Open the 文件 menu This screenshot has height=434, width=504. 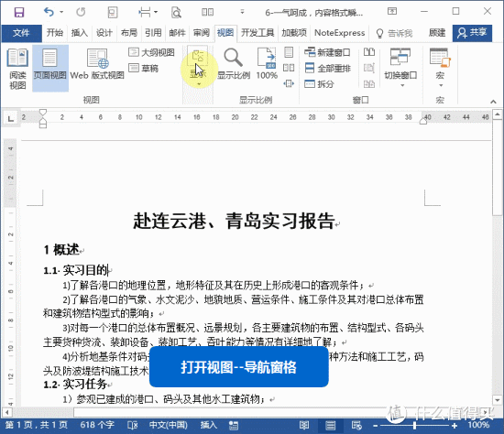[x=21, y=33]
